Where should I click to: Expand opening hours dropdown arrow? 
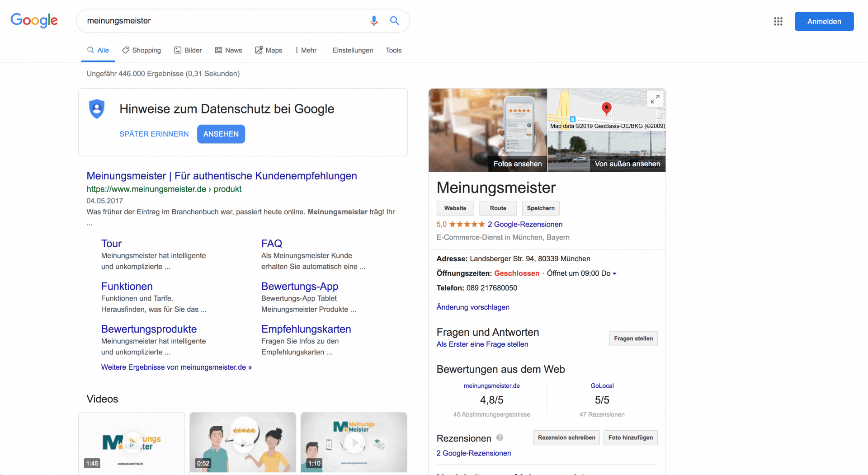[x=614, y=273]
